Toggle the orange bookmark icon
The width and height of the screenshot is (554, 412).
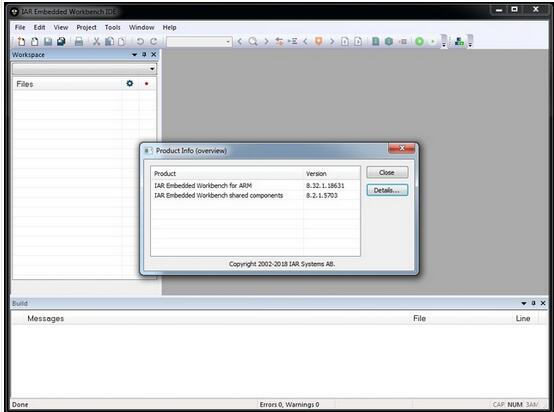click(x=319, y=42)
